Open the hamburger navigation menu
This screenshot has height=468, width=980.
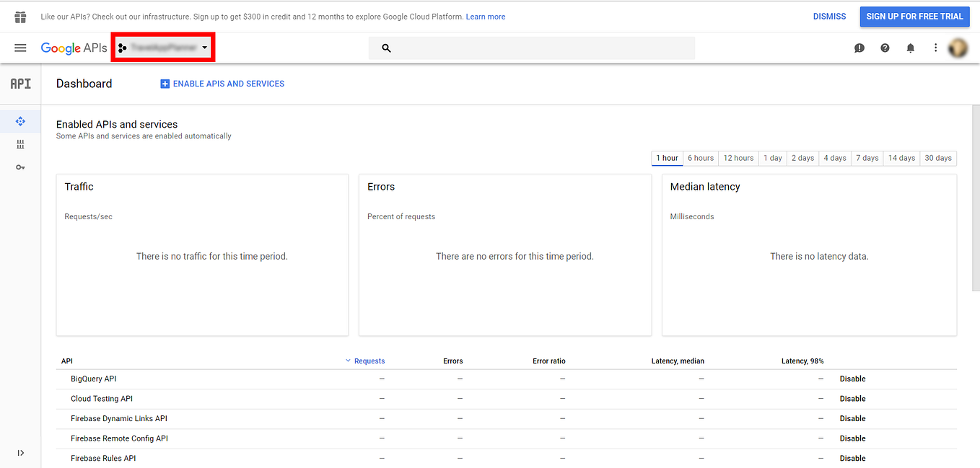[x=20, y=48]
